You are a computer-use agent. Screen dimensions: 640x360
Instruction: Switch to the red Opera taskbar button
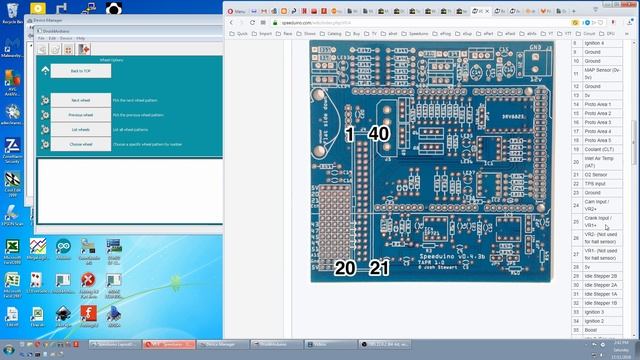coord(169,344)
